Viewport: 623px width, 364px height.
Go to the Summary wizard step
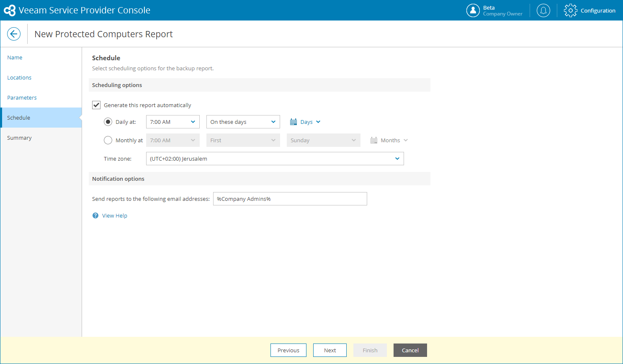pos(41,138)
